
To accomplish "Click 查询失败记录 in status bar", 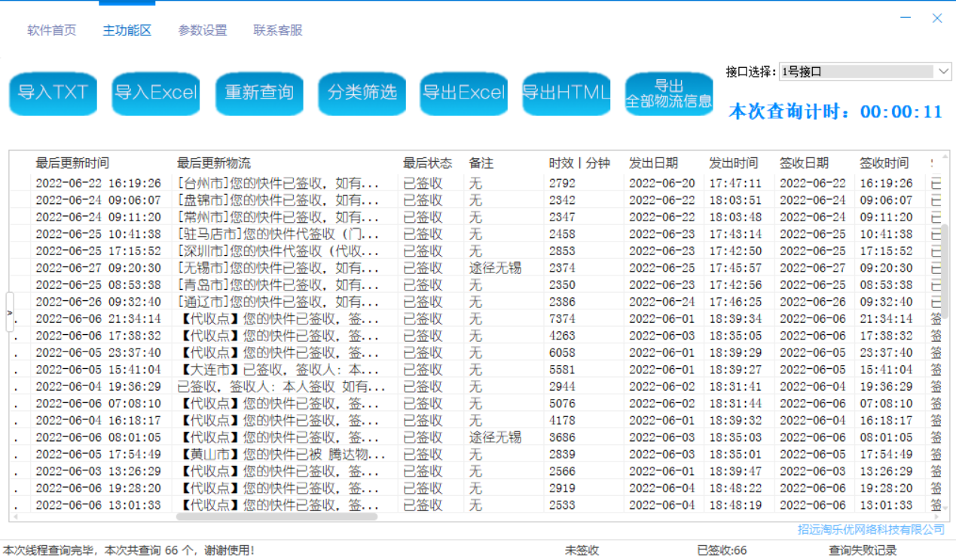I will [863, 550].
